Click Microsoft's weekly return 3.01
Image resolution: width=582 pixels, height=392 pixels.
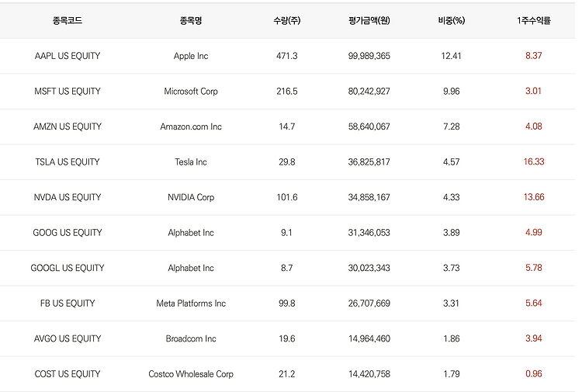(x=534, y=91)
